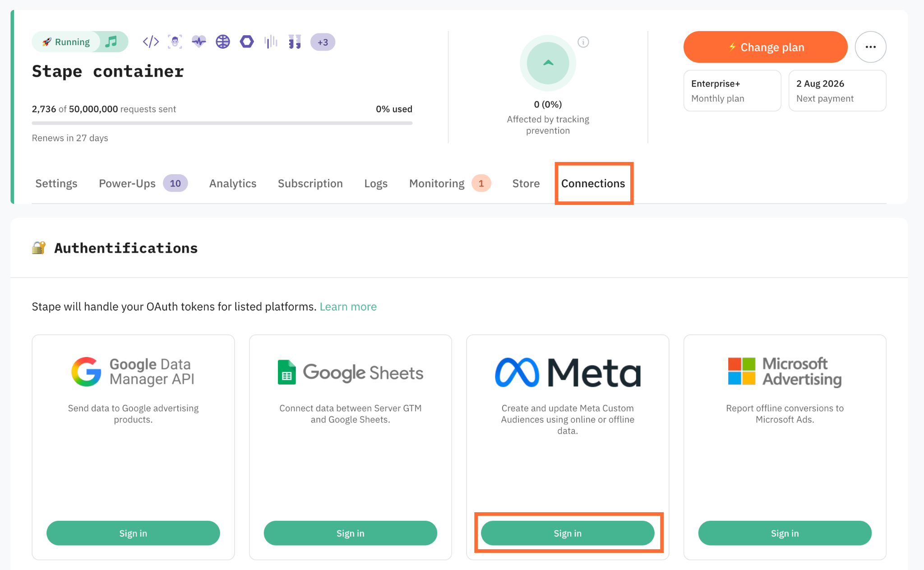Click the 'Renews in 27 days' text
The width and height of the screenshot is (924, 570).
point(70,138)
